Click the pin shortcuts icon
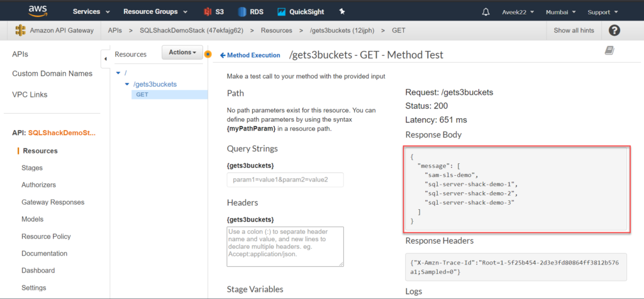 (x=341, y=11)
